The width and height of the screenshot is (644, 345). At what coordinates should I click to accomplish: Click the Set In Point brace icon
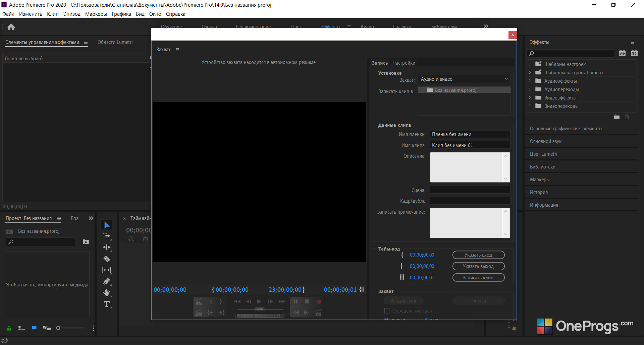pyautogui.click(x=211, y=301)
